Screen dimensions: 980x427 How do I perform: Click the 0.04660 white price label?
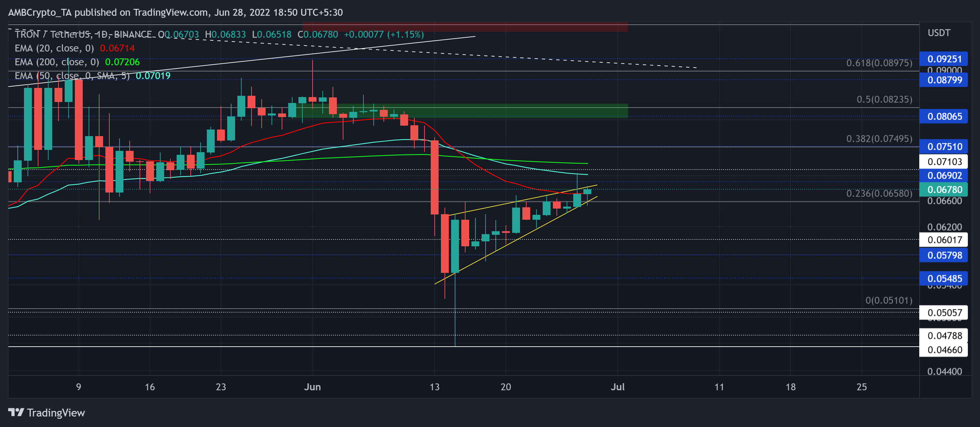point(944,350)
